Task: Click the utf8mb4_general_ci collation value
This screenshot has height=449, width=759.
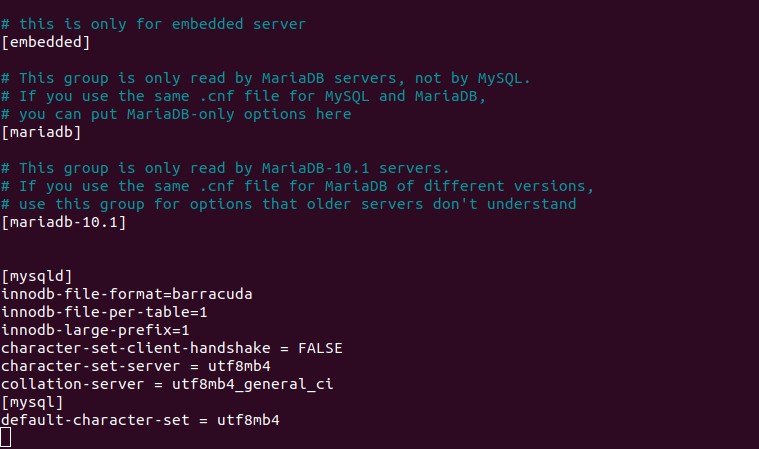Action: pyautogui.click(x=252, y=384)
